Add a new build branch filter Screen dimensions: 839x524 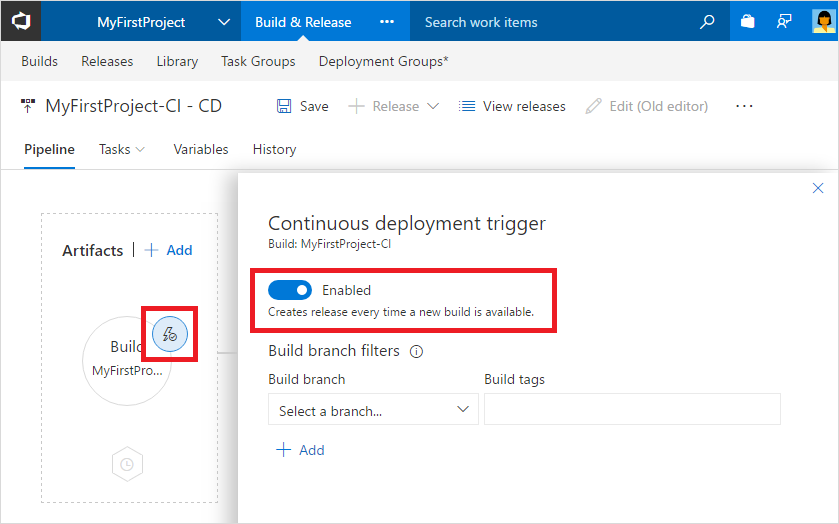point(300,450)
